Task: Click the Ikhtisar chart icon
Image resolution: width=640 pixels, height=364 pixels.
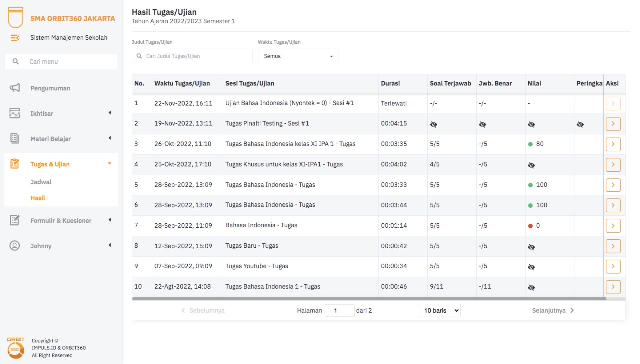Action: (x=15, y=113)
